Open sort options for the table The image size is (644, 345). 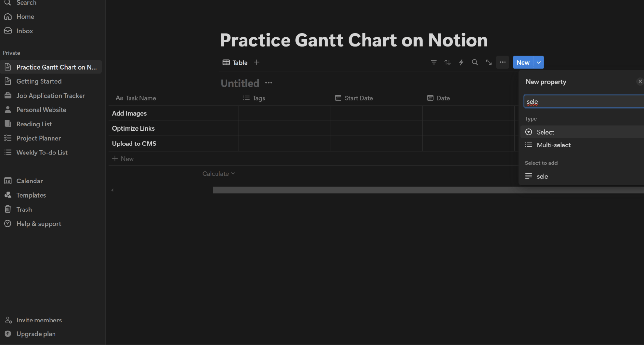point(447,62)
